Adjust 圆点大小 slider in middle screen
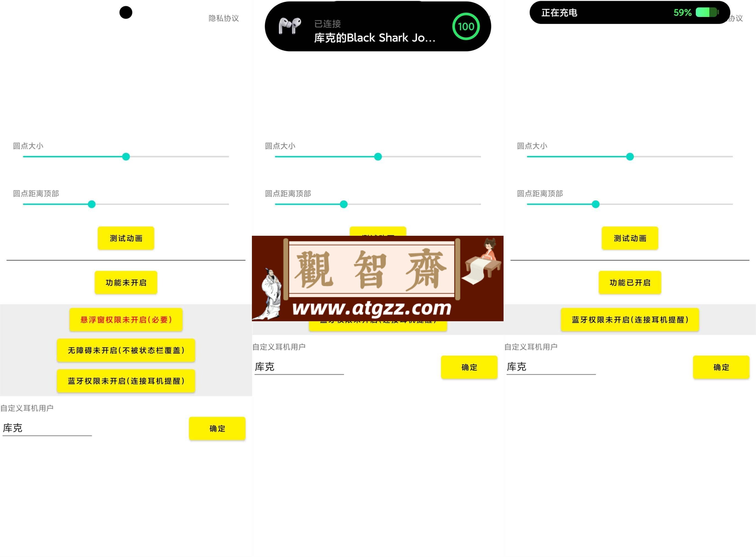The image size is (756, 557). 378,157
